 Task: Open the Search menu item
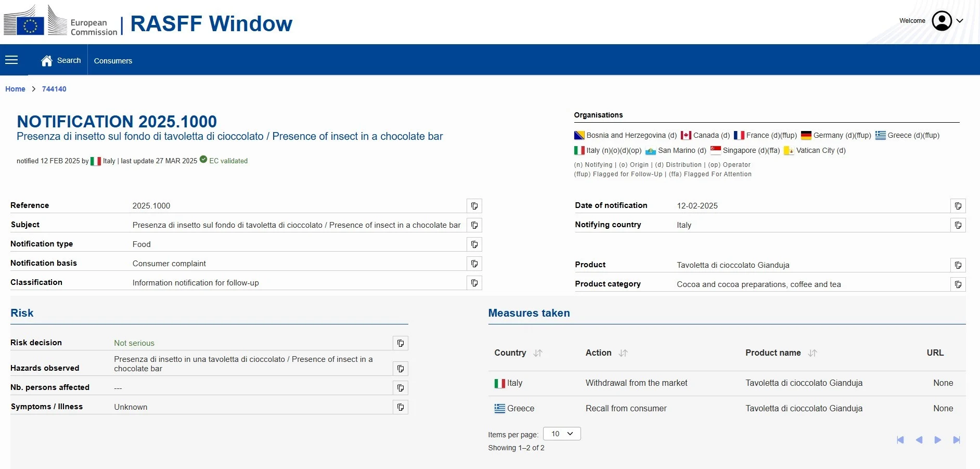[x=69, y=60]
